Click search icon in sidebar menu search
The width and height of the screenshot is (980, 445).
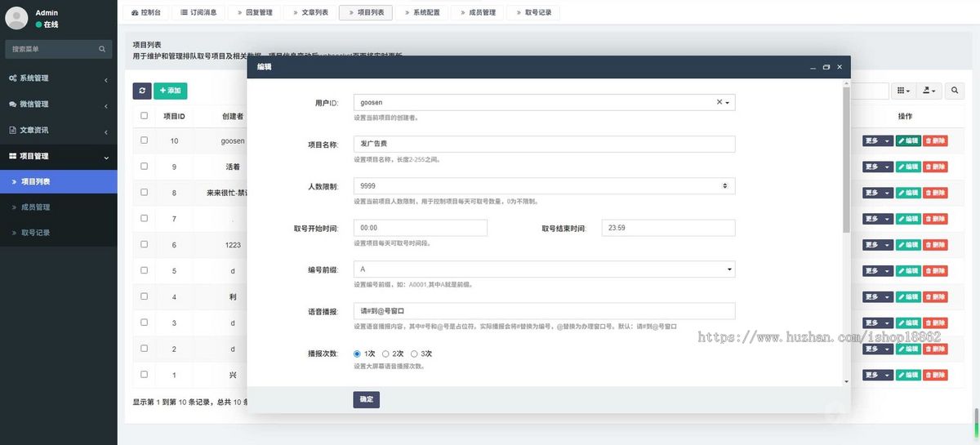click(x=102, y=49)
